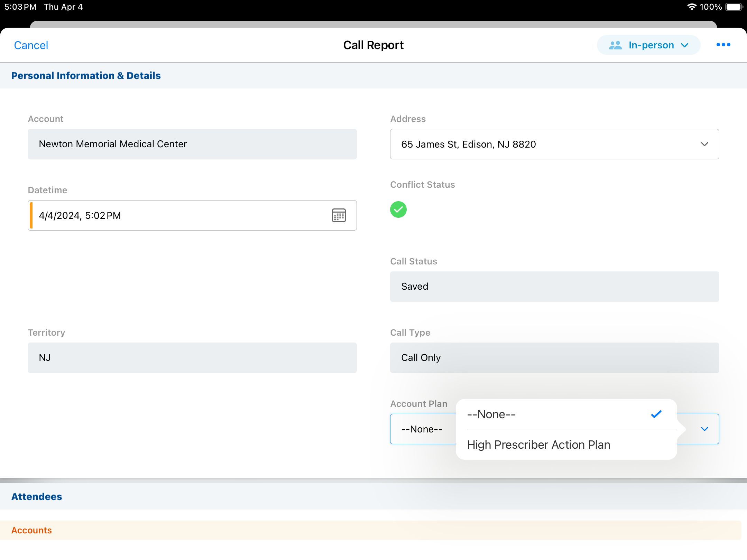The height and width of the screenshot is (560, 747).
Task: Tap the Wi-Fi status icon
Action: [691, 7]
